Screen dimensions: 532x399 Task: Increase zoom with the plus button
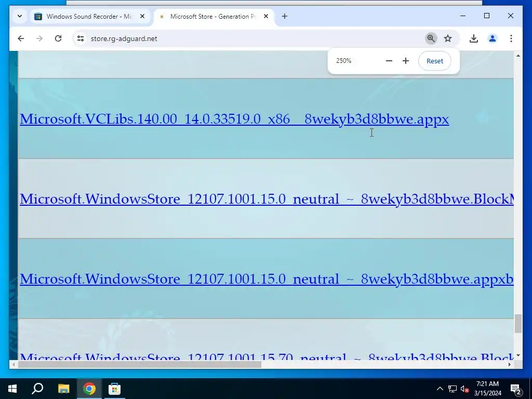(405, 61)
